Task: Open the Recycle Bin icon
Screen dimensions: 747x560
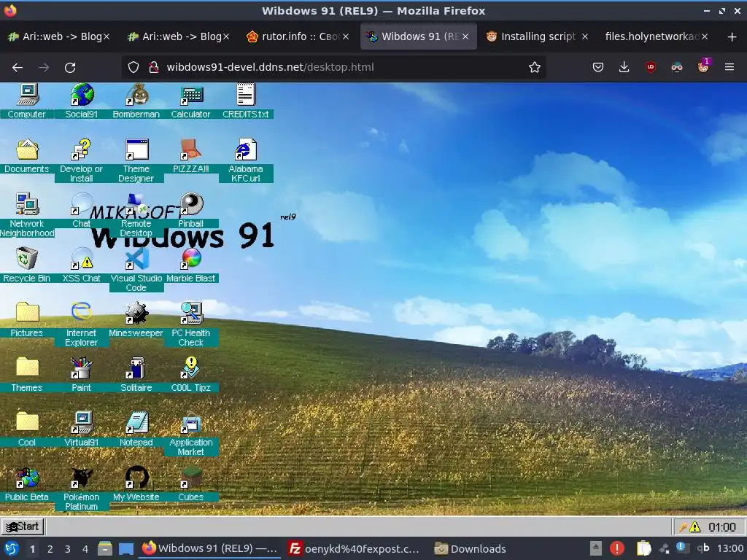Action: tap(27, 259)
